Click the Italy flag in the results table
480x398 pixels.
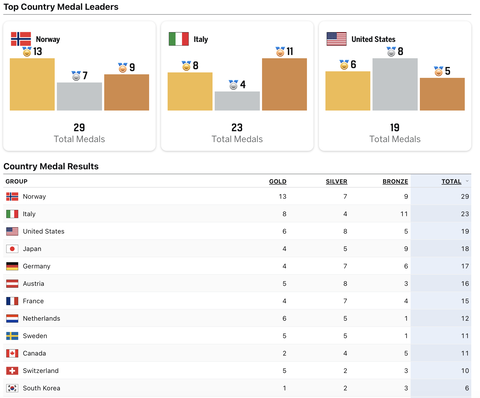12,214
